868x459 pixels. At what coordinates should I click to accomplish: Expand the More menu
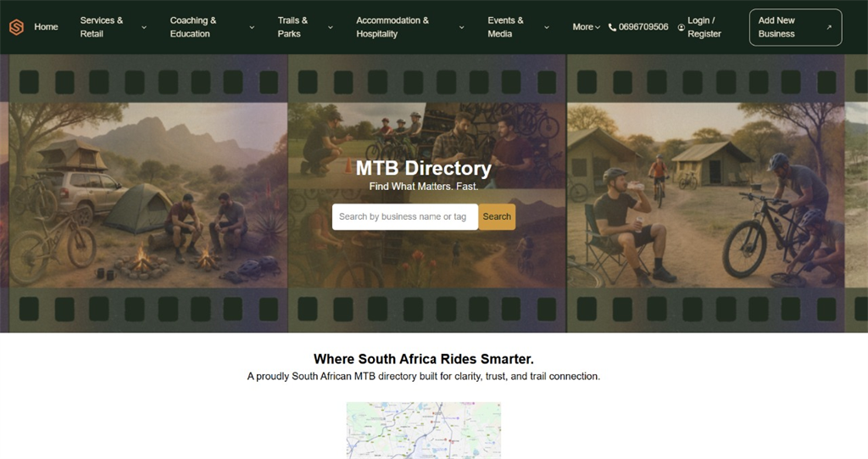pos(586,27)
